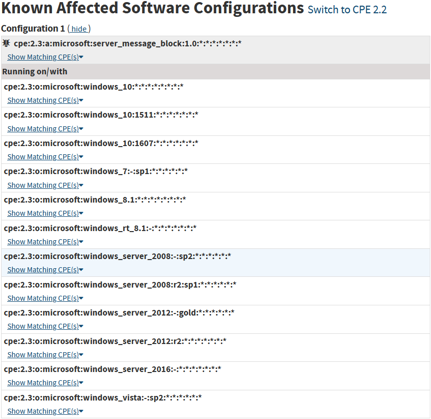The image size is (431, 419).
Task: Click the bug icon beside server_message_block CPE
Action: click(x=6, y=43)
